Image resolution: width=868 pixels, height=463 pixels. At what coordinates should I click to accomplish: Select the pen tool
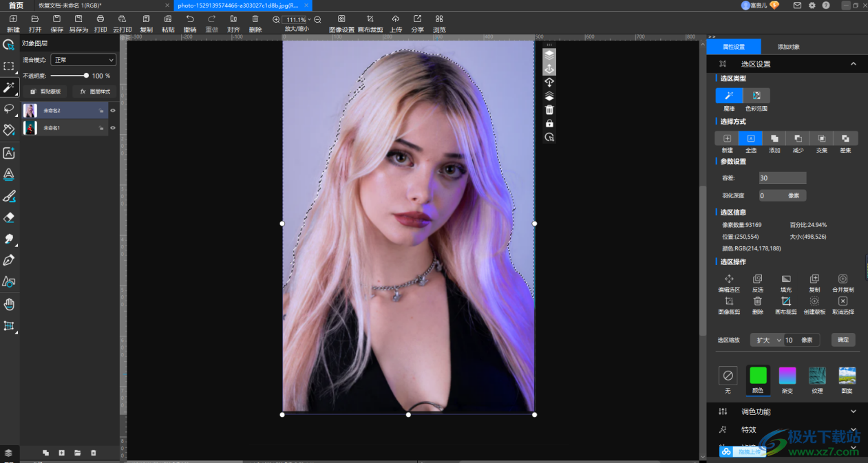click(9, 260)
